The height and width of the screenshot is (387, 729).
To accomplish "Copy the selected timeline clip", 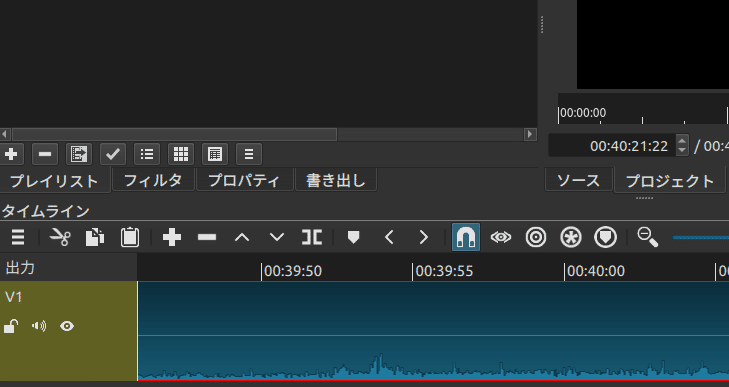I will pos(95,237).
